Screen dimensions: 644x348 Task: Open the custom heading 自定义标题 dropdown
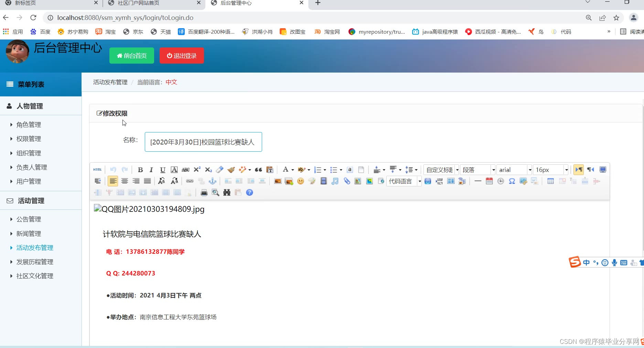[441, 170]
